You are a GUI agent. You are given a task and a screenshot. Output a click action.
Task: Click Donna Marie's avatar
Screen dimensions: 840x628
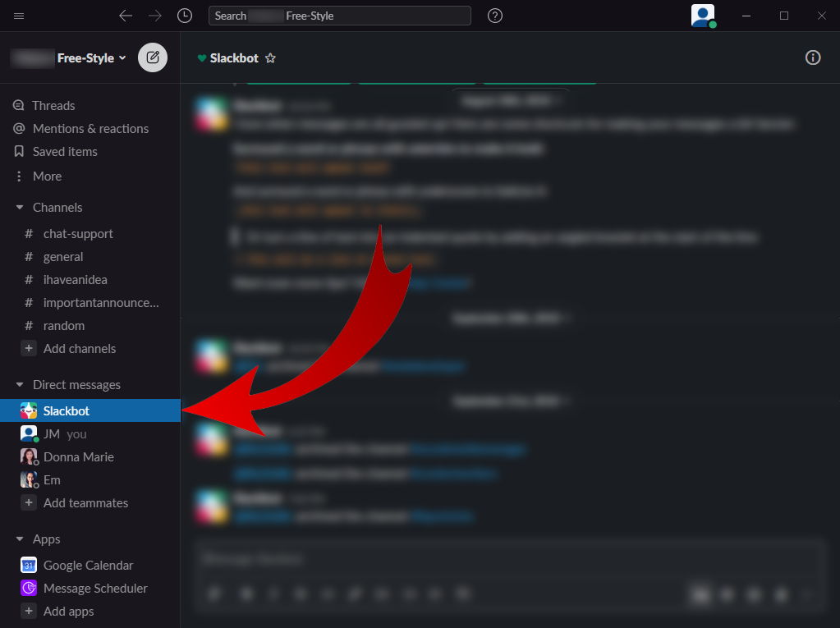pyautogui.click(x=29, y=456)
